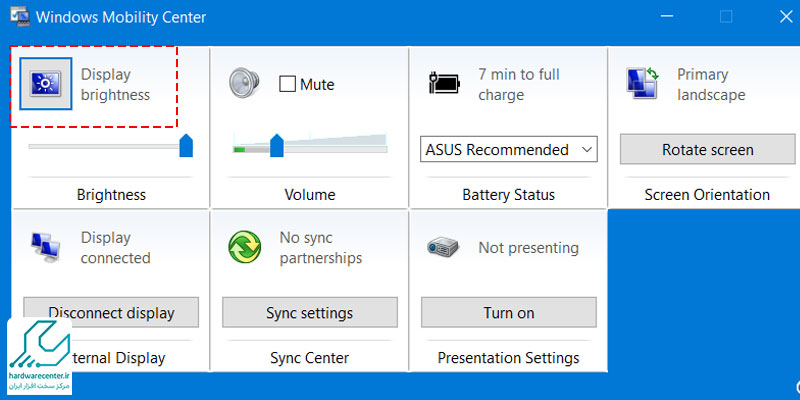Click the 'Presentation Settings' tile label

pos(509,358)
